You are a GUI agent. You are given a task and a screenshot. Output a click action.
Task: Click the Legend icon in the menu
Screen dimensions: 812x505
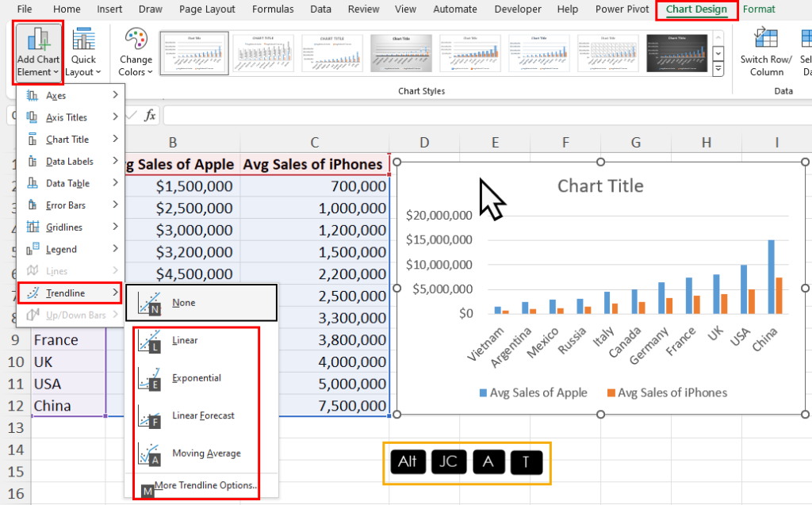point(33,249)
